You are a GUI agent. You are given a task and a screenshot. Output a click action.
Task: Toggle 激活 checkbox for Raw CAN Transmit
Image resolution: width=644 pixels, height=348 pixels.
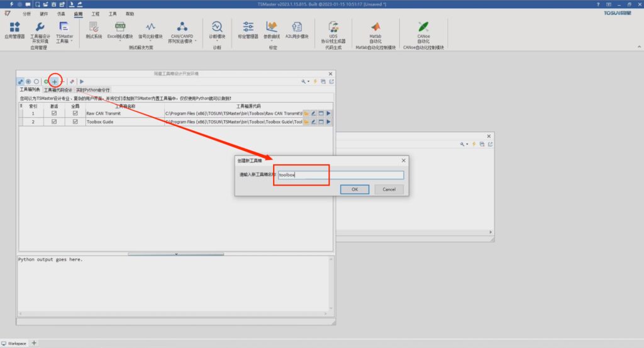tap(54, 113)
